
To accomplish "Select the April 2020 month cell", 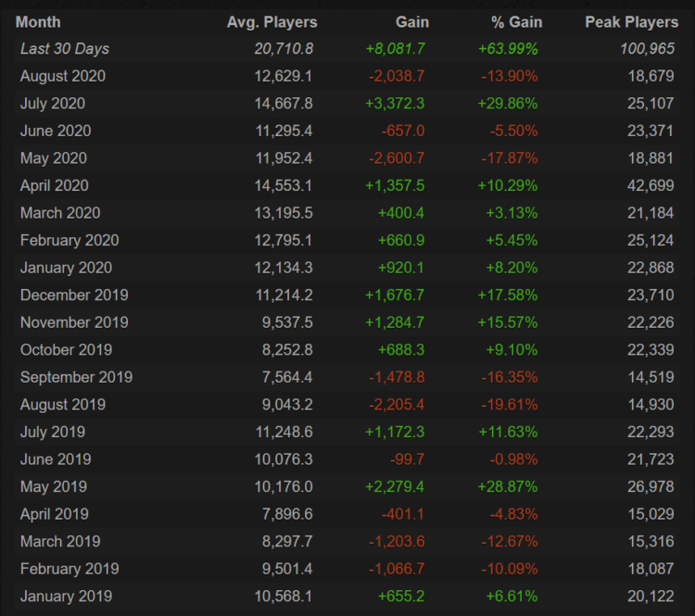I will click(55, 185).
